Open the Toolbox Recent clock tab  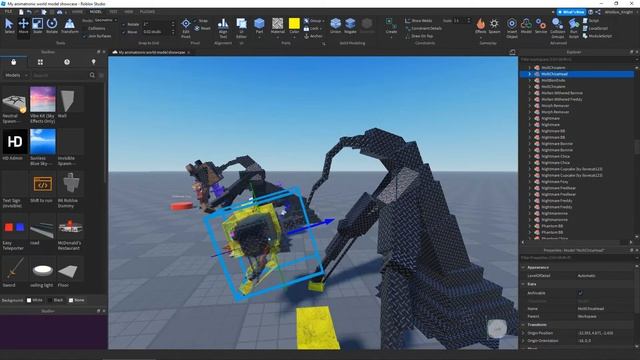pyautogui.click(x=67, y=62)
